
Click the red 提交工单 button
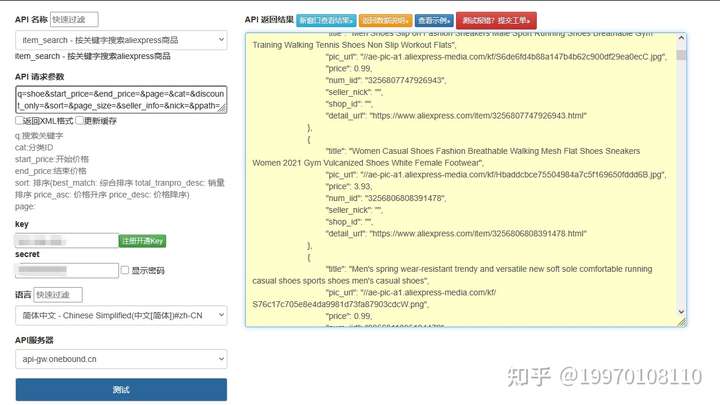[496, 20]
